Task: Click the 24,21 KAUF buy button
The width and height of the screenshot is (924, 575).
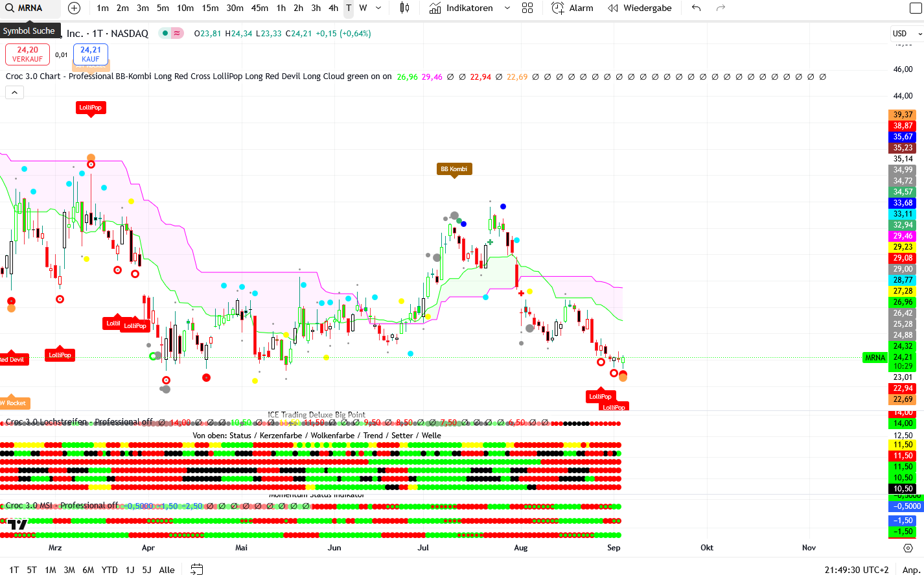Action: pos(91,54)
